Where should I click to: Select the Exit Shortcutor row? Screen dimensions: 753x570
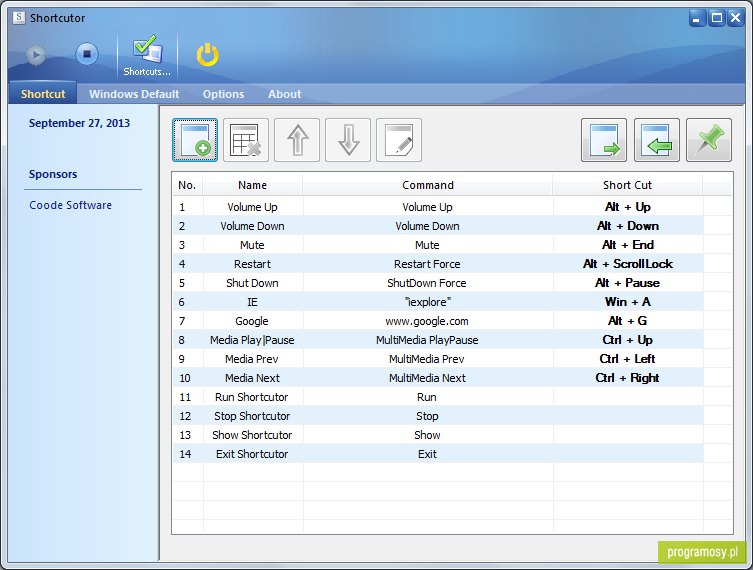point(438,454)
